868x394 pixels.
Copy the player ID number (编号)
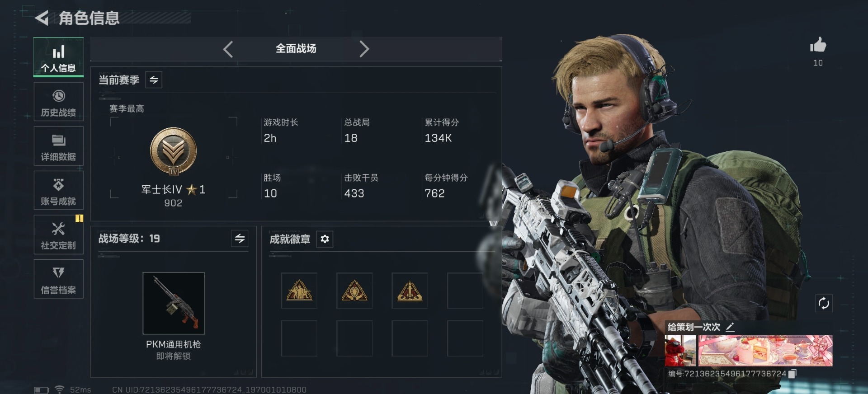point(793,374)
